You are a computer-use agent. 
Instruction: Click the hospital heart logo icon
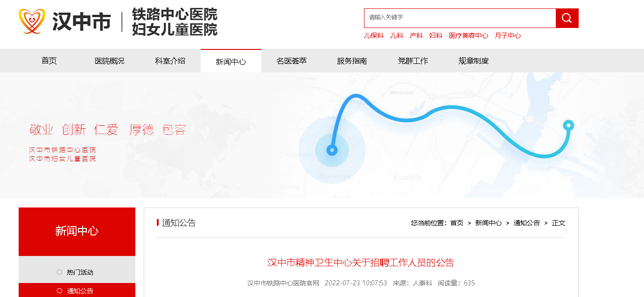click(32, 21)
